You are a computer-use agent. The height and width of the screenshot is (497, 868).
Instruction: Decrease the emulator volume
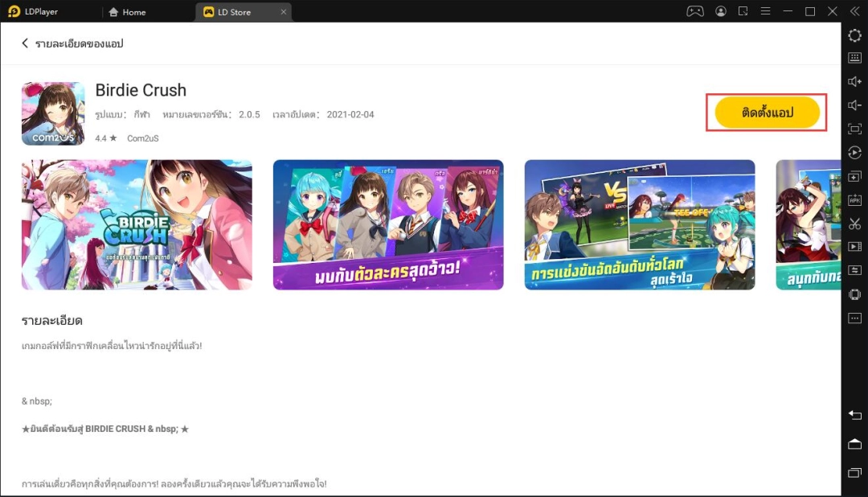point(854,105)
